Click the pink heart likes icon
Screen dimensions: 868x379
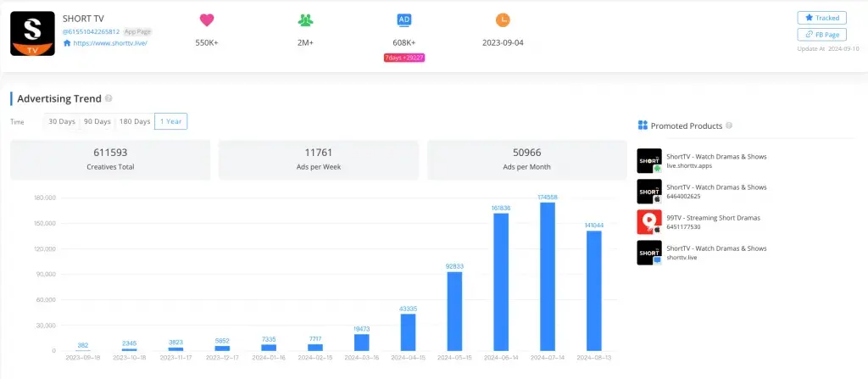207,20
